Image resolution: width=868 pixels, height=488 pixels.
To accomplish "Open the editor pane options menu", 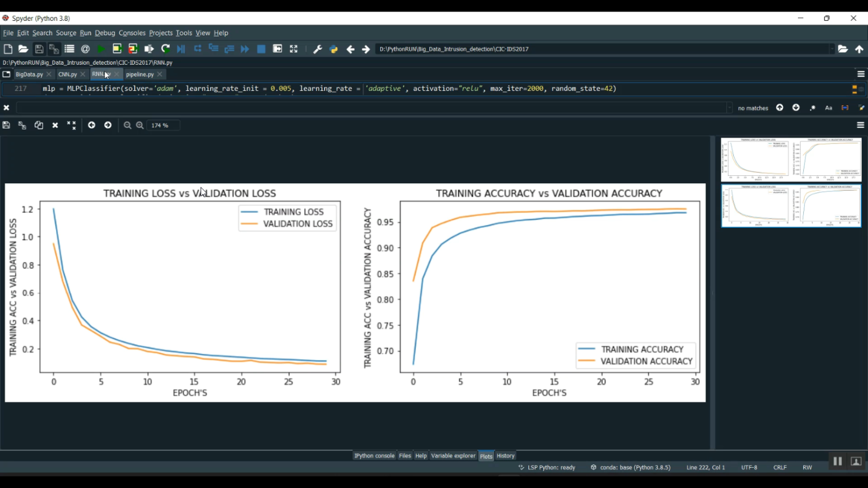I will point(860,74).
